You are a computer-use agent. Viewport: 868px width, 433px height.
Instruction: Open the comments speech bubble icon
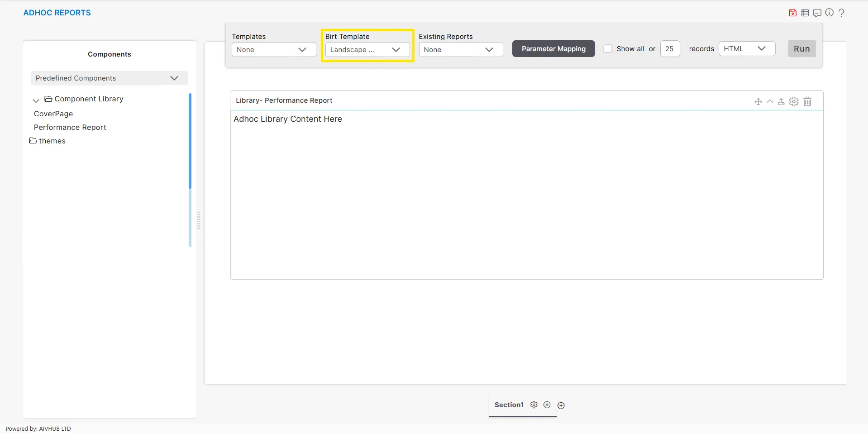[817, 13]
